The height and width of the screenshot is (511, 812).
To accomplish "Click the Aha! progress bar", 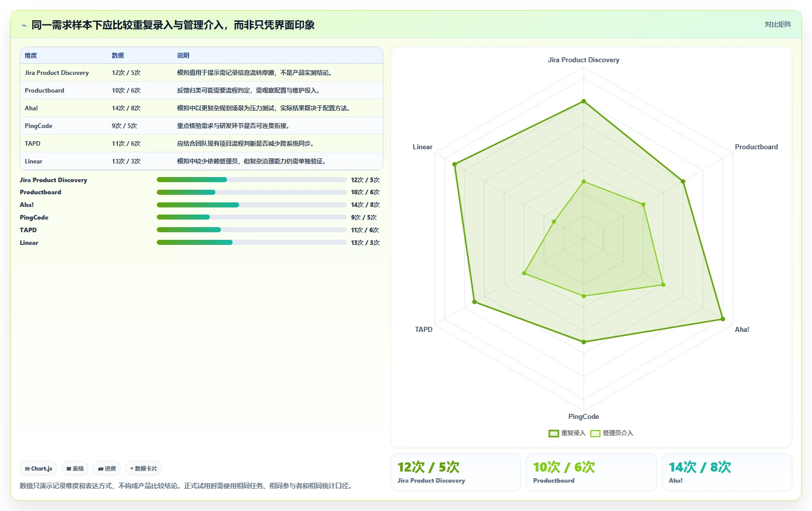I will point(252,205).
